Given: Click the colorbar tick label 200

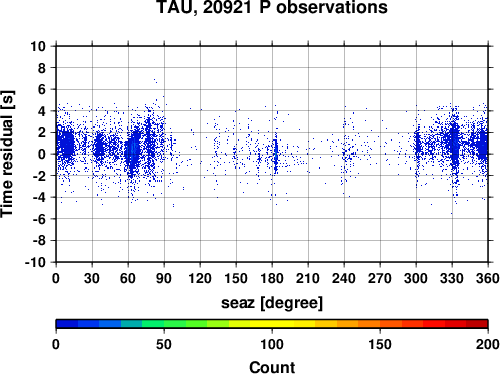Looking at the screenshot, I should tap(488, 344).
